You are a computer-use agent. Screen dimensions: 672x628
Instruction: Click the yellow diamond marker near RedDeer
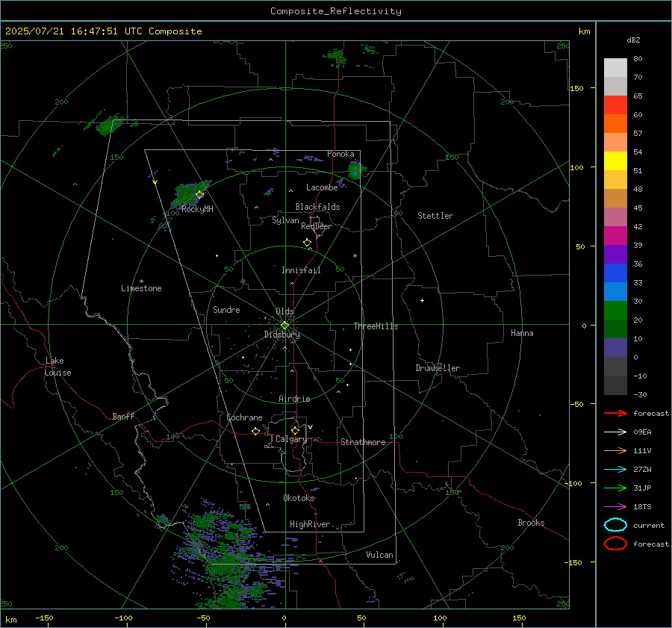307,243
